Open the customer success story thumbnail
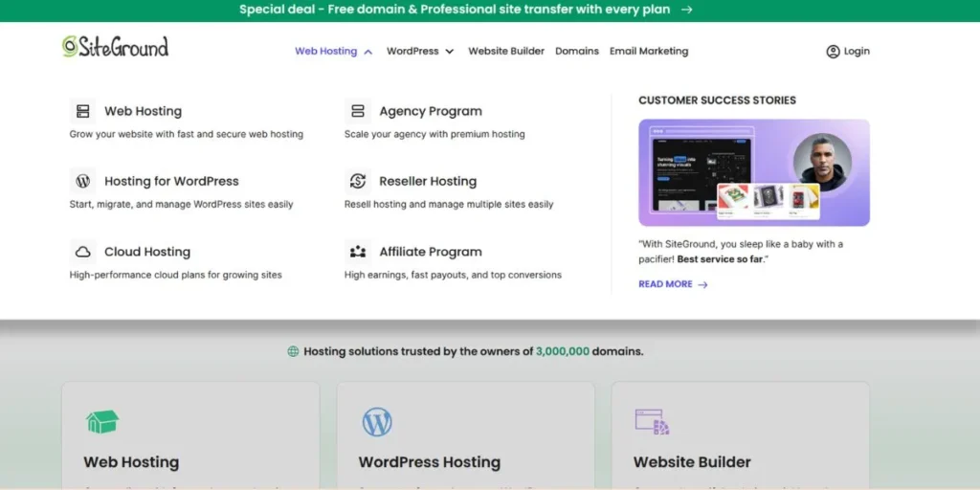Screen dimensions: 980x490 (753, 172)
